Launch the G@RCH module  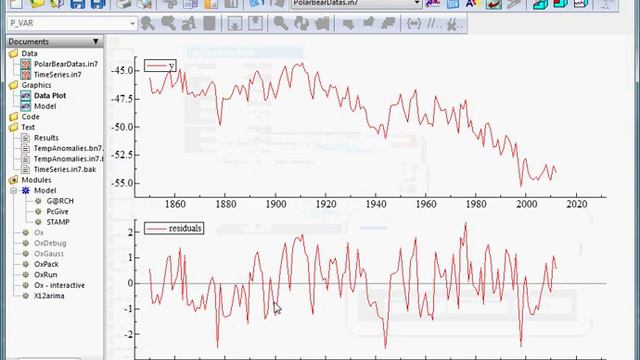pyautogui.click(x=60, y=201)
